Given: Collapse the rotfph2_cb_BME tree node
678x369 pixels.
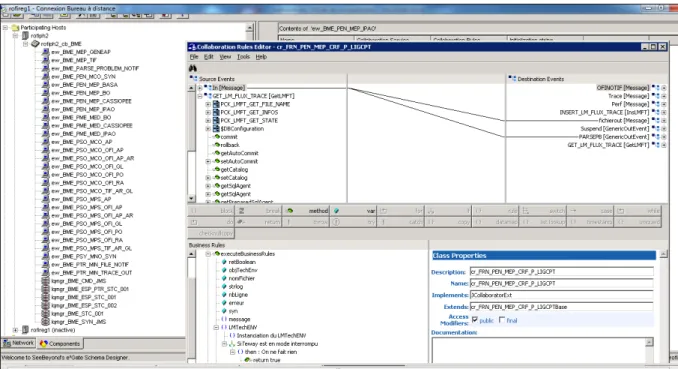Looking at the screenshot, I should tap(26, 44).
